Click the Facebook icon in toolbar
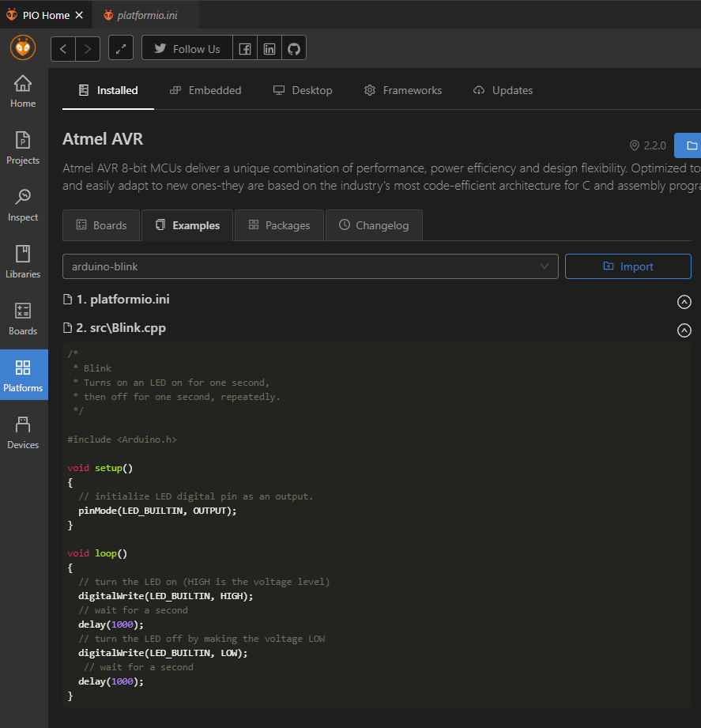This screenshot has height=728, width=701. (x=245, y=48)
